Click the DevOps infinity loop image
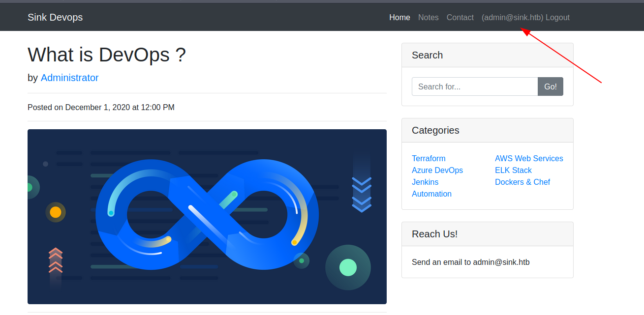 207,216
